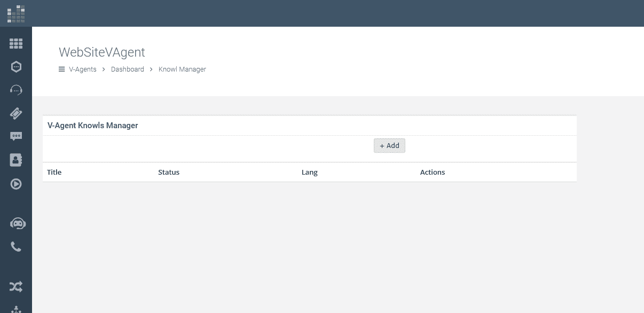Click the V-Agent Knowls Manager heading
Image resolution: width=644 pixels, height=313 pixels.
tap(93, 126)
